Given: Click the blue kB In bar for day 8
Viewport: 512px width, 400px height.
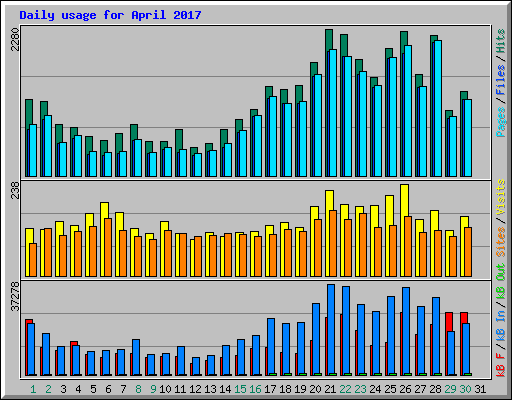Looking at the screenshot, I should click(136, 357).
